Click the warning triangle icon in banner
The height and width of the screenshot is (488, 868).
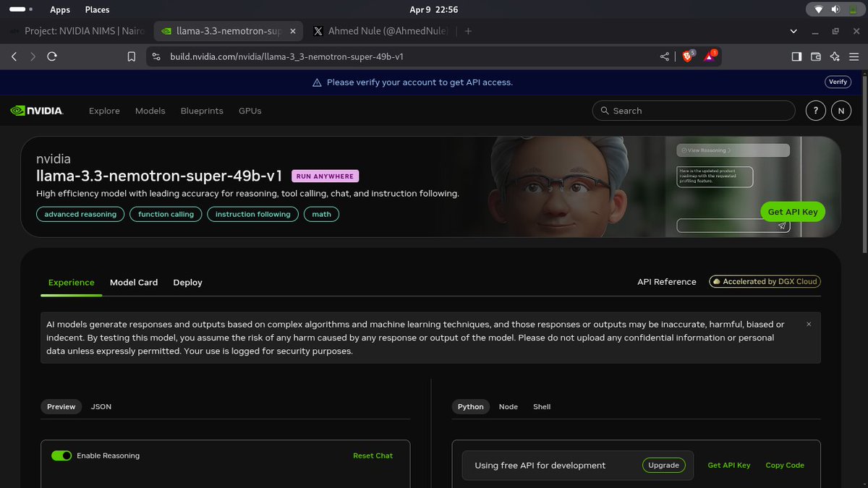(317, 82)
